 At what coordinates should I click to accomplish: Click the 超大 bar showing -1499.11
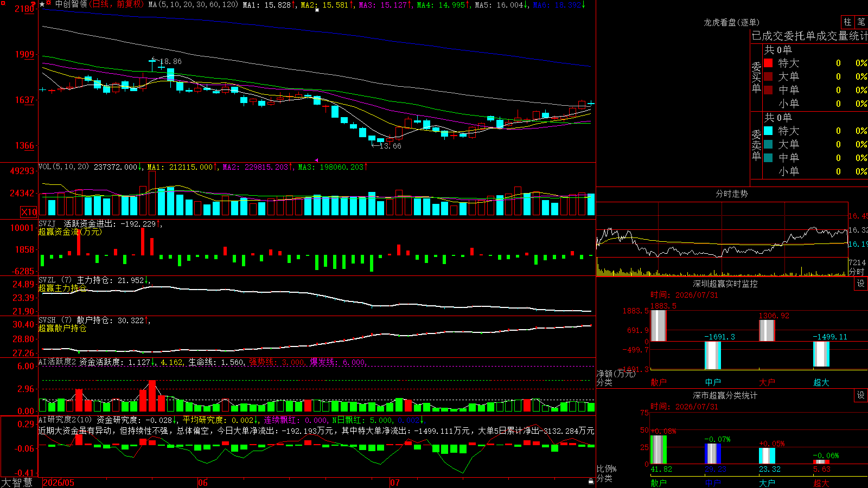[x=821, y=354]
